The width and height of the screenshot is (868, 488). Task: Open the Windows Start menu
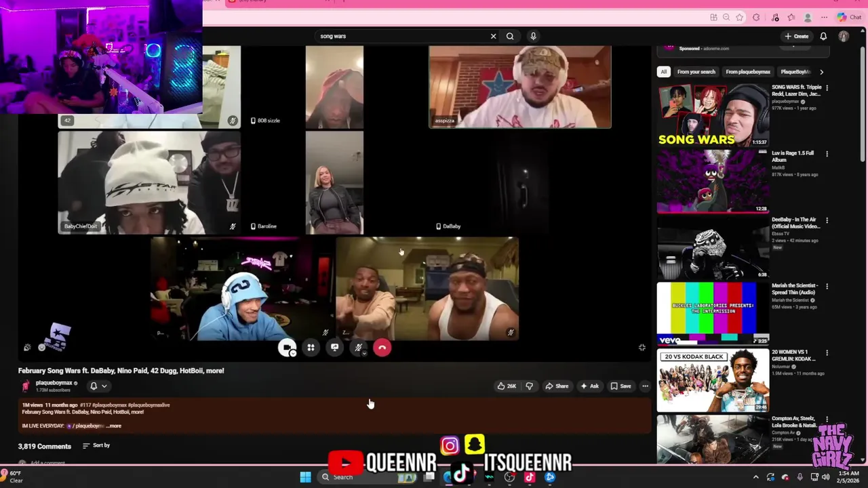[305, 477]
